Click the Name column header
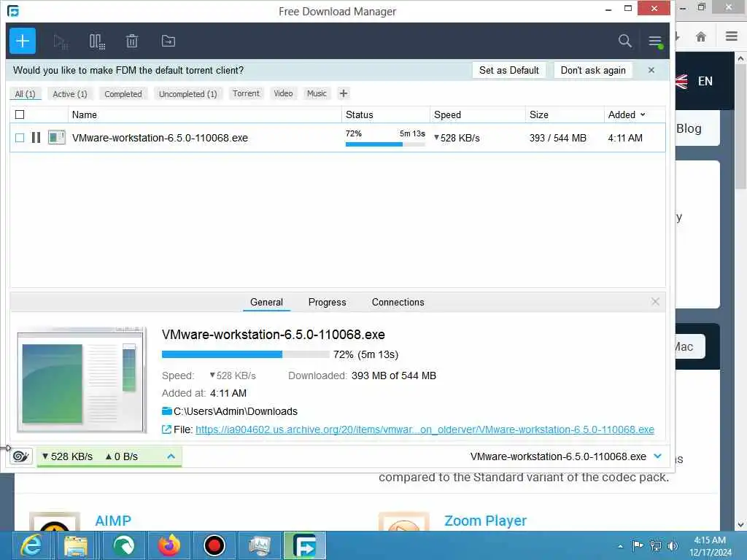 [205, 114]
